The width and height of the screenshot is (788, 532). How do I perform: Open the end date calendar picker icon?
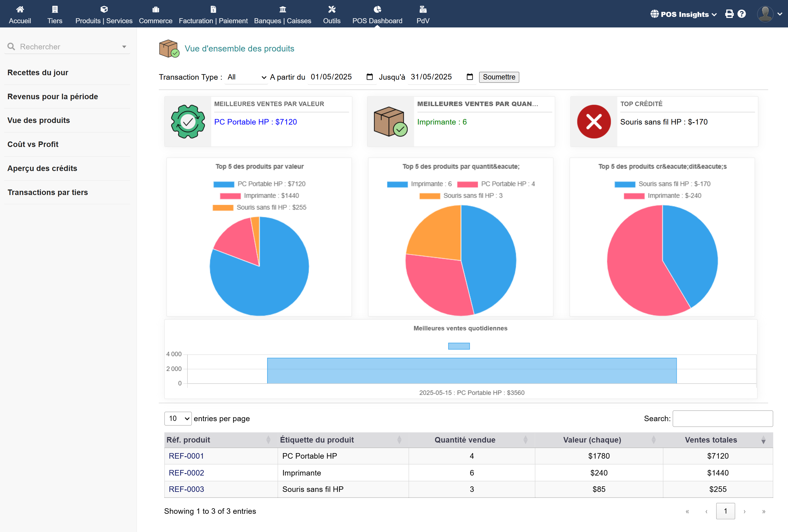coord(469,77)
